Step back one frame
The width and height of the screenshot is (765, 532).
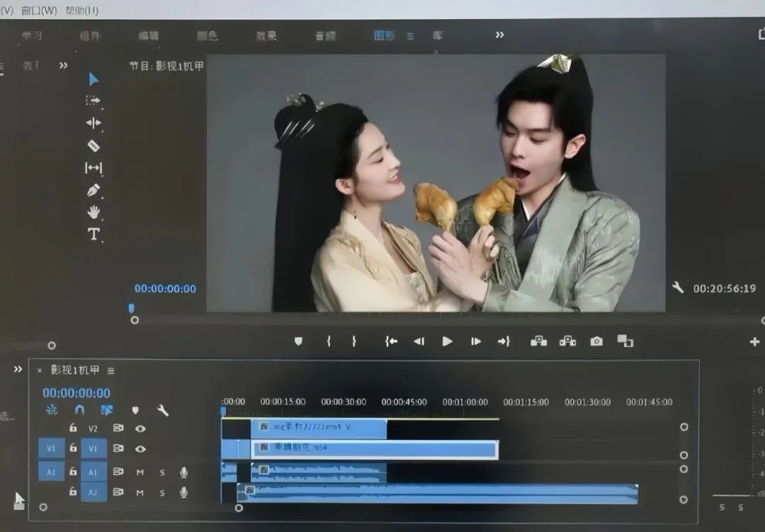(419, 341)
